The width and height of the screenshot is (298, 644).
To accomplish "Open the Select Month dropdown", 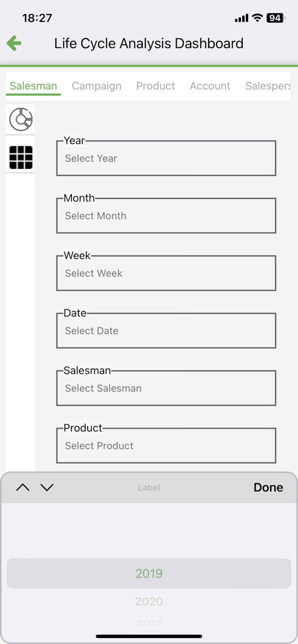I will pos(166,216).
